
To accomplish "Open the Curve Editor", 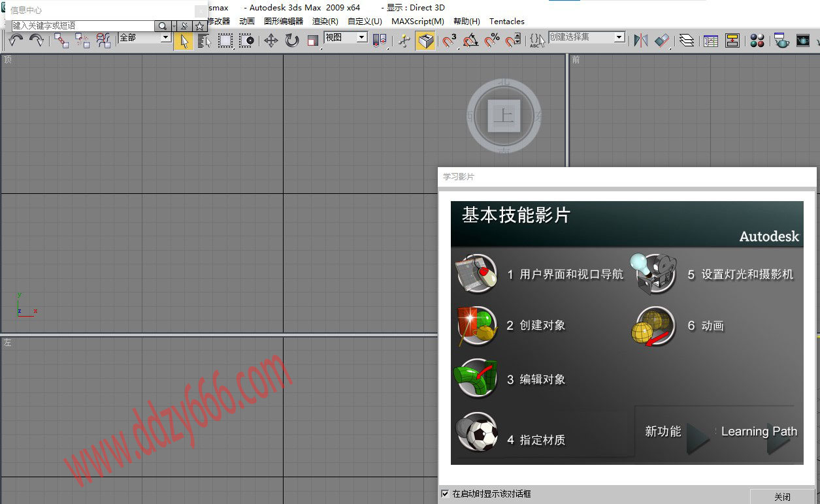I will [x=711, y=40].
